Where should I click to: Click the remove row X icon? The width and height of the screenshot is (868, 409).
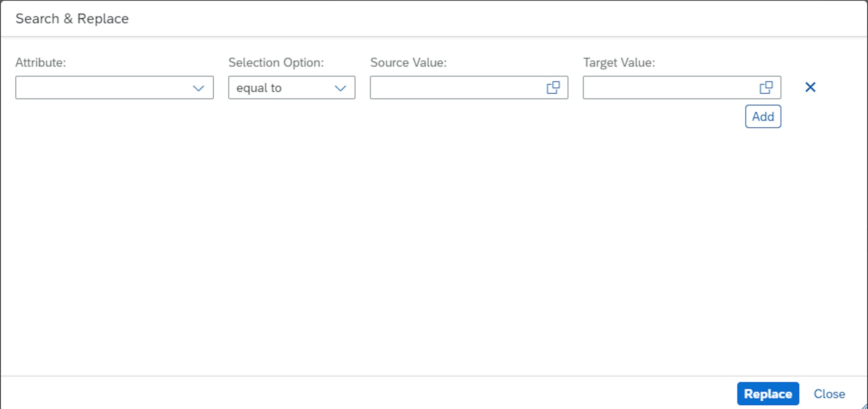[x=809, y=88]
